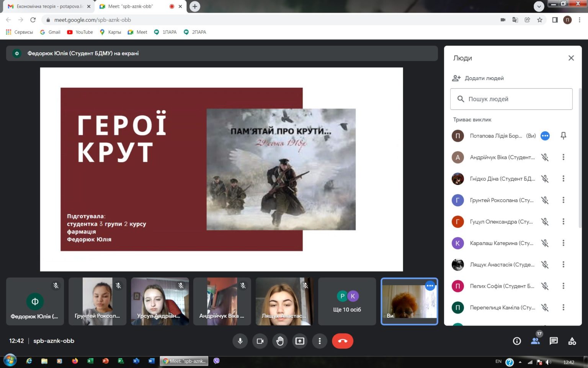Click muted mic icon for Грунтей Роксолана
Viewport: 588px width, 368px height.
tap(545, 200)
